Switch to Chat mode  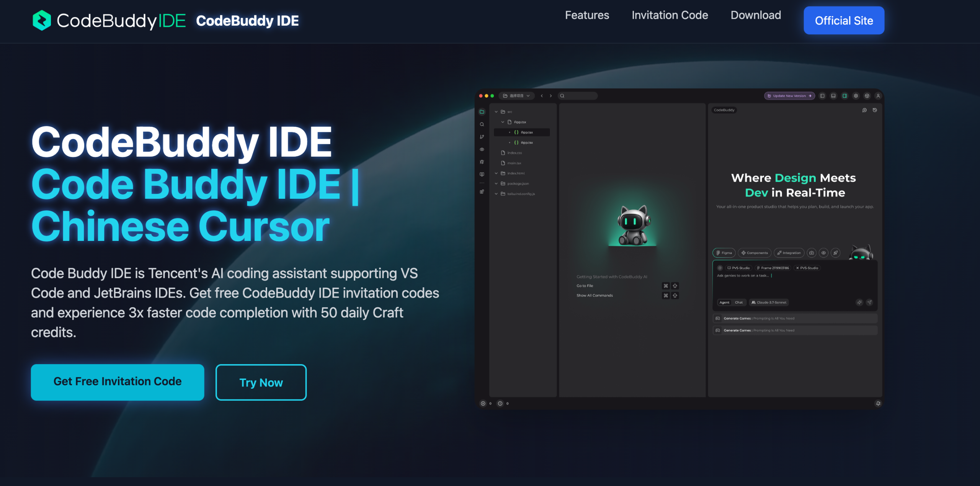(x=739, y=302)
